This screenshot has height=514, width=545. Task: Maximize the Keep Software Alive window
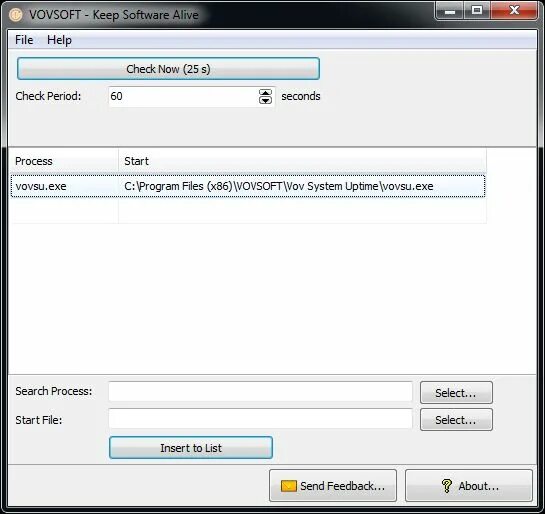point(477,11)
